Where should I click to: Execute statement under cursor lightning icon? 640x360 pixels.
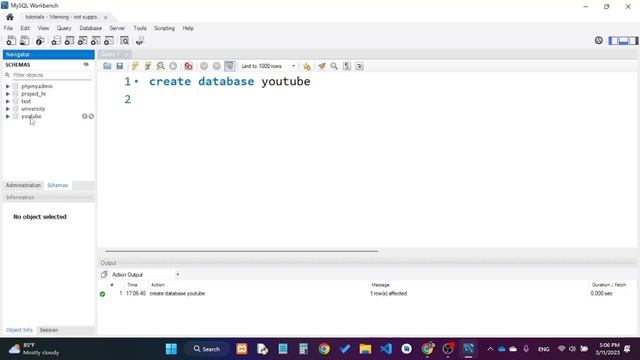pos(148,66)
